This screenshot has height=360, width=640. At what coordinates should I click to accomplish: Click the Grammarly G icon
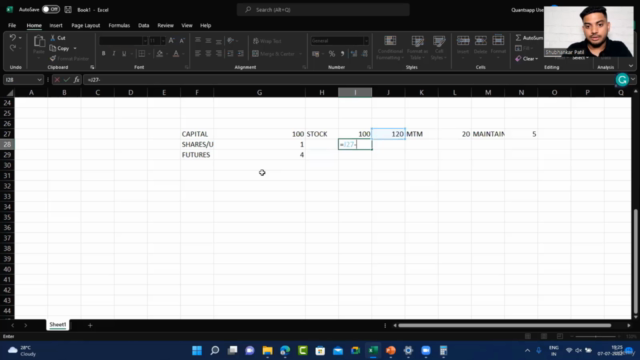[622, 80]
